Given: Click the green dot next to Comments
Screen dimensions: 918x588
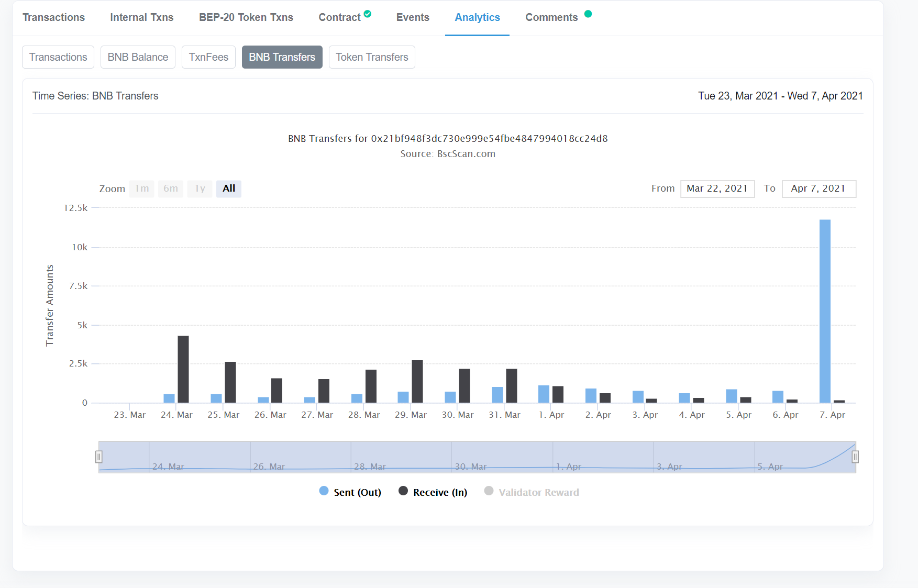Looking at the screenshot, I should point(588,14).
